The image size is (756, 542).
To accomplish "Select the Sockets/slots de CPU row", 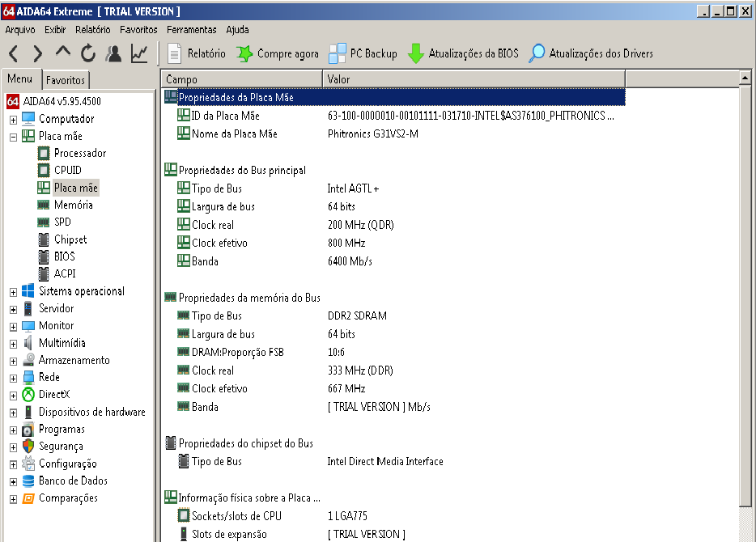I will (x=394, y=516).
